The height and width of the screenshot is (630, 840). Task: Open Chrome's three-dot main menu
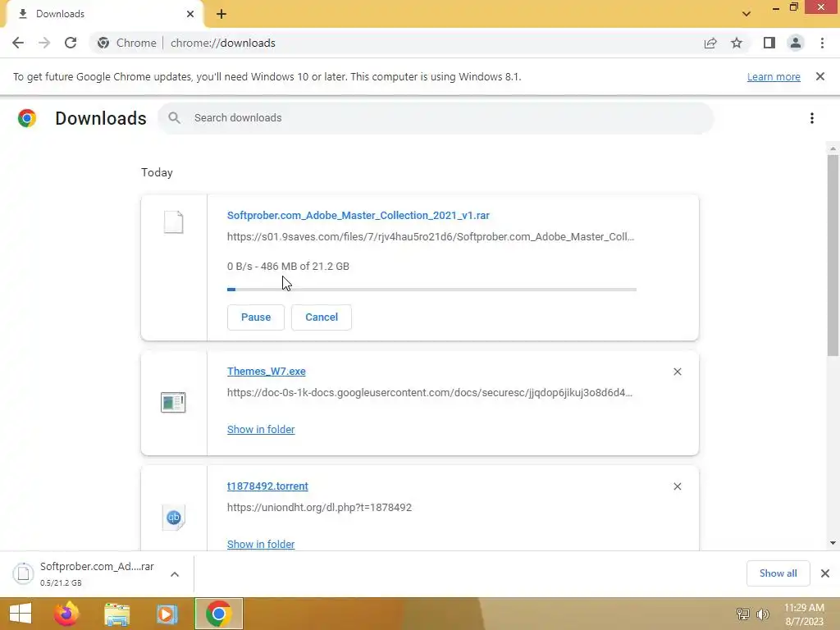822,43
